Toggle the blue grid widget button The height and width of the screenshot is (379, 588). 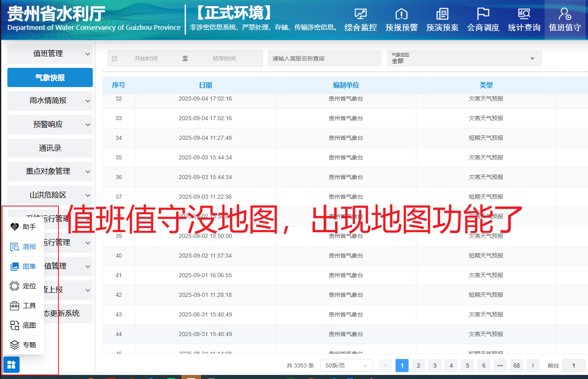(11, 365)
